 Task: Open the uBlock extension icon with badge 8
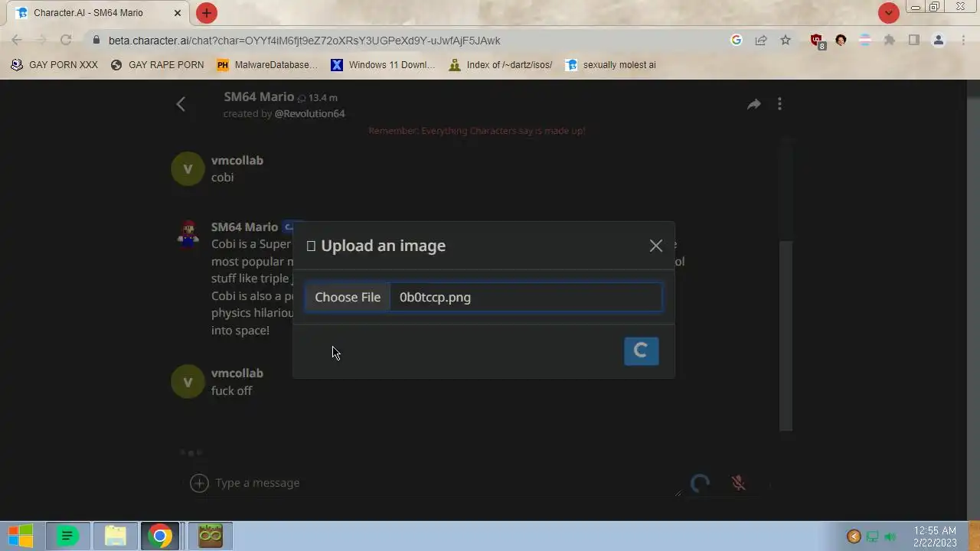click(817, 41)
